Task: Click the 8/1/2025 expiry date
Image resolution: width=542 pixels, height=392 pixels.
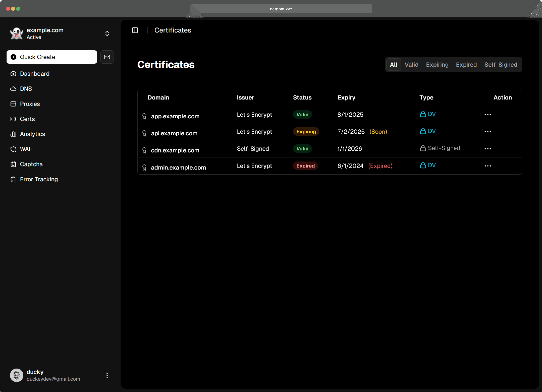Action: point(350,115)
